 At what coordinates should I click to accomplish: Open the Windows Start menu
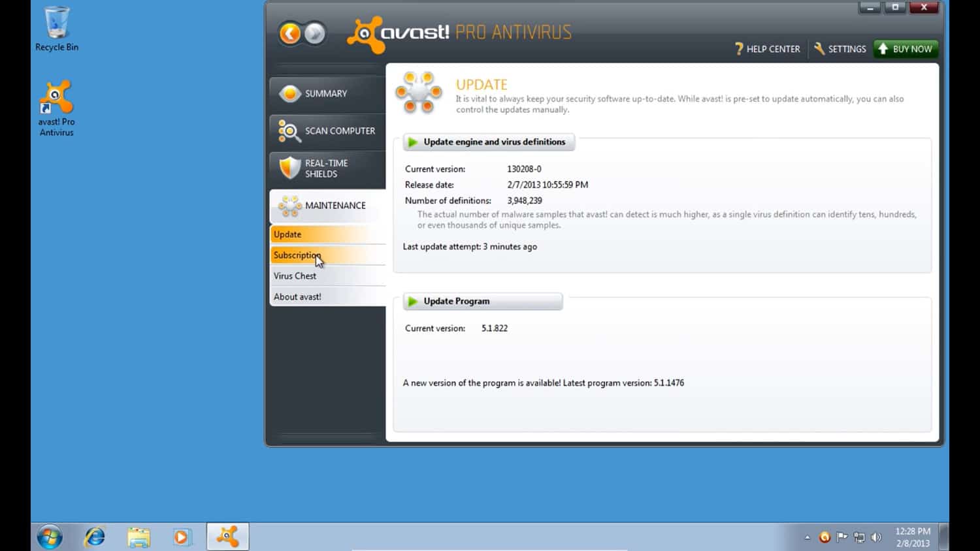(x=50, y=537)
